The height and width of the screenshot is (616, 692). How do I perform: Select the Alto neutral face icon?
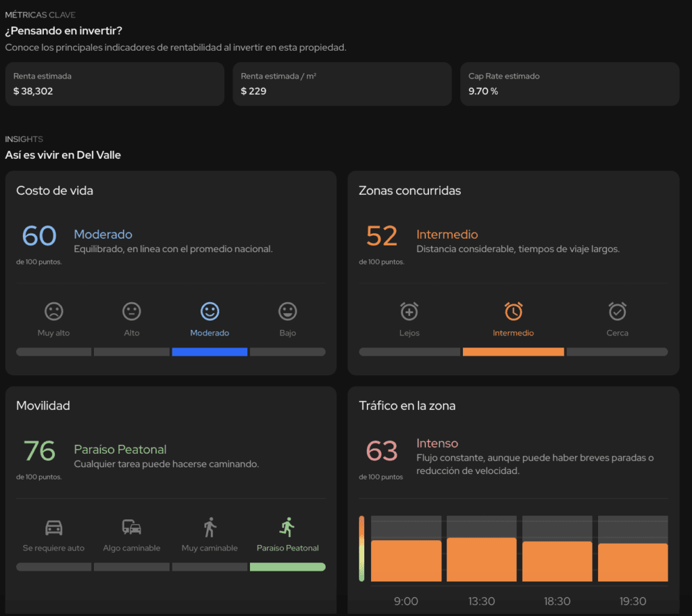coord(132,311)
